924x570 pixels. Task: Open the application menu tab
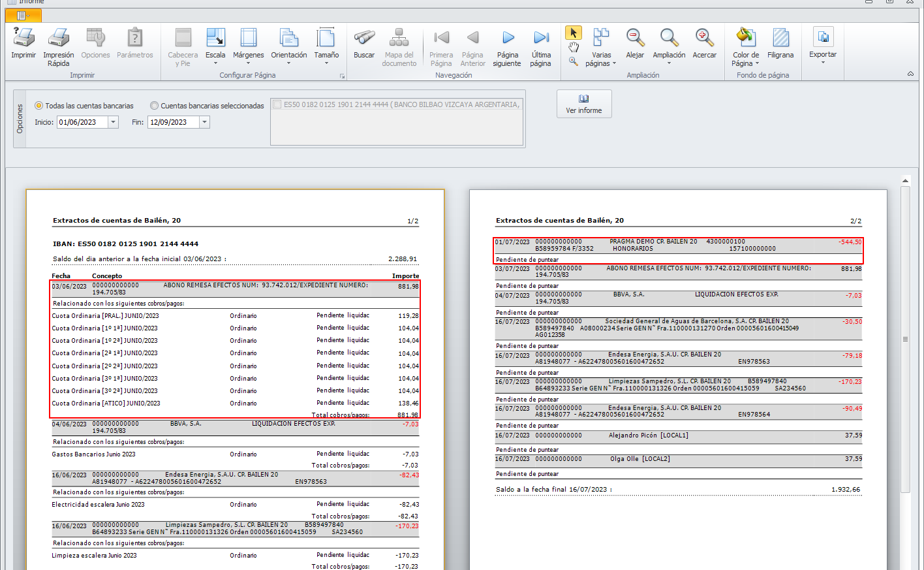[x=22, y=15]
